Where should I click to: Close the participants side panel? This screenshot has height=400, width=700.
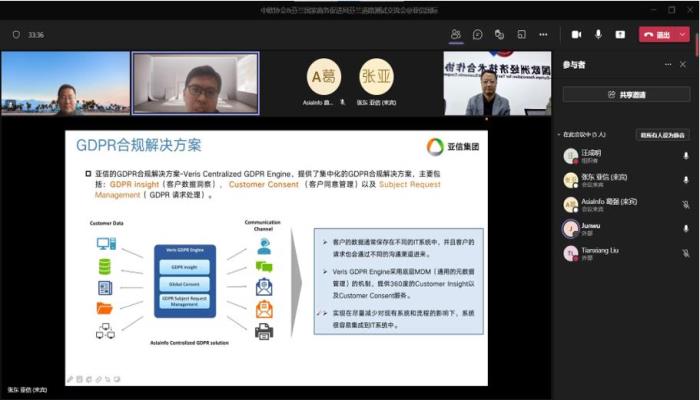coord(685,64)
